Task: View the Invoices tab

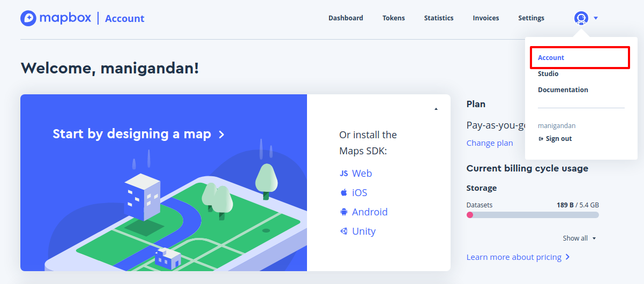Action: click(486, 18)
